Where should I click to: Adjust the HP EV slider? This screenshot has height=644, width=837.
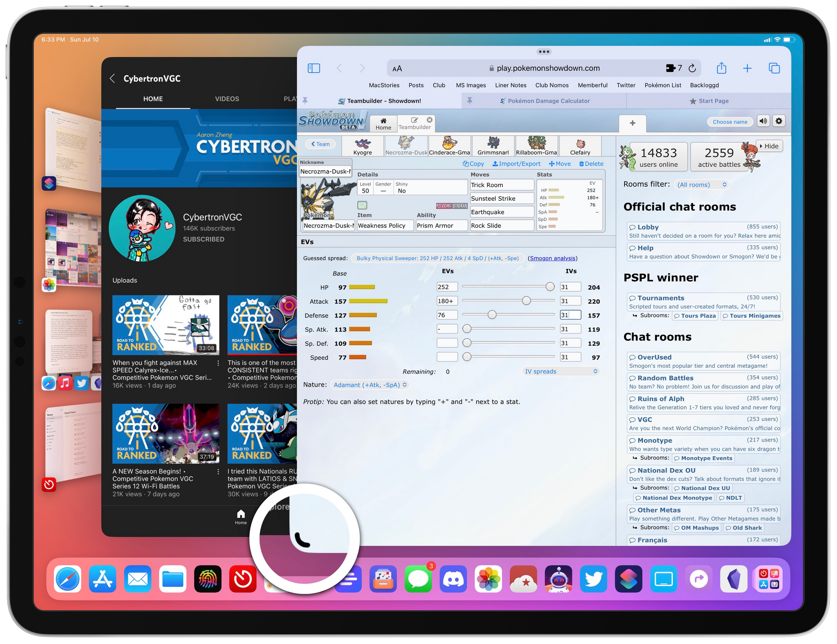point(550,287)
